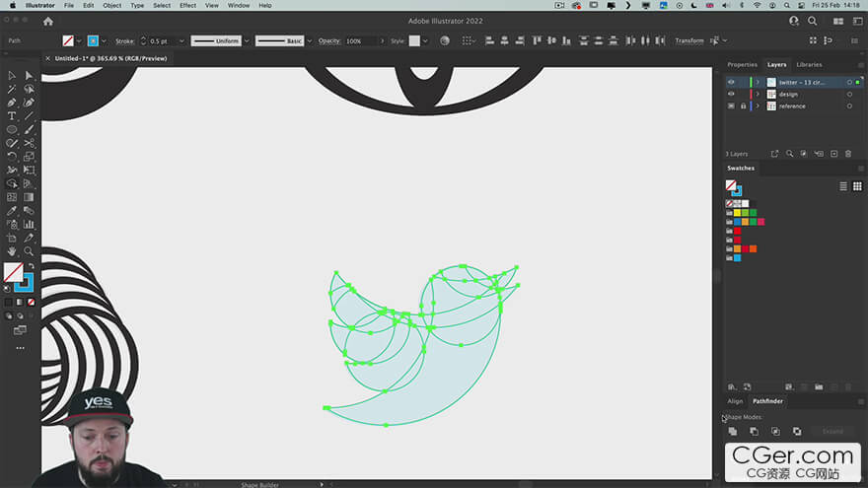
Task: Open the Uniform variable width profile dropdown
Action: (x=247, y=41)
